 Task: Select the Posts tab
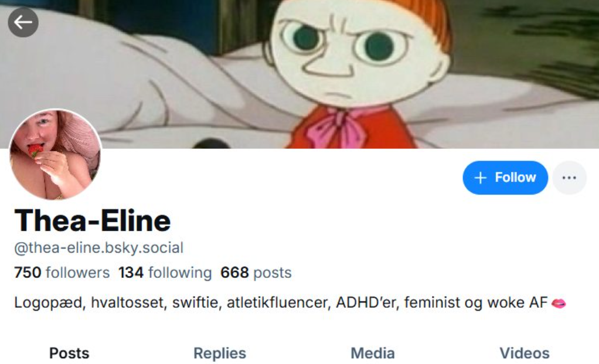pos(69,353)
